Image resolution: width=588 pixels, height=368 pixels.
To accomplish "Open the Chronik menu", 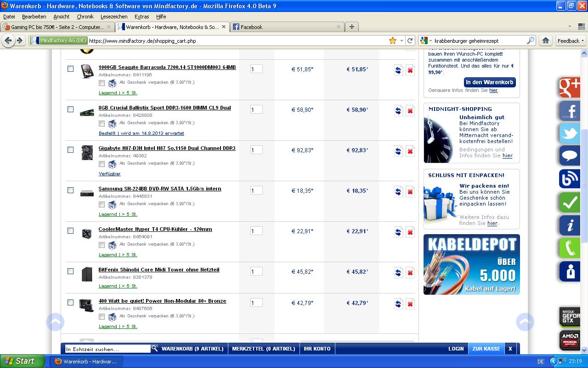I will [85, 17].
